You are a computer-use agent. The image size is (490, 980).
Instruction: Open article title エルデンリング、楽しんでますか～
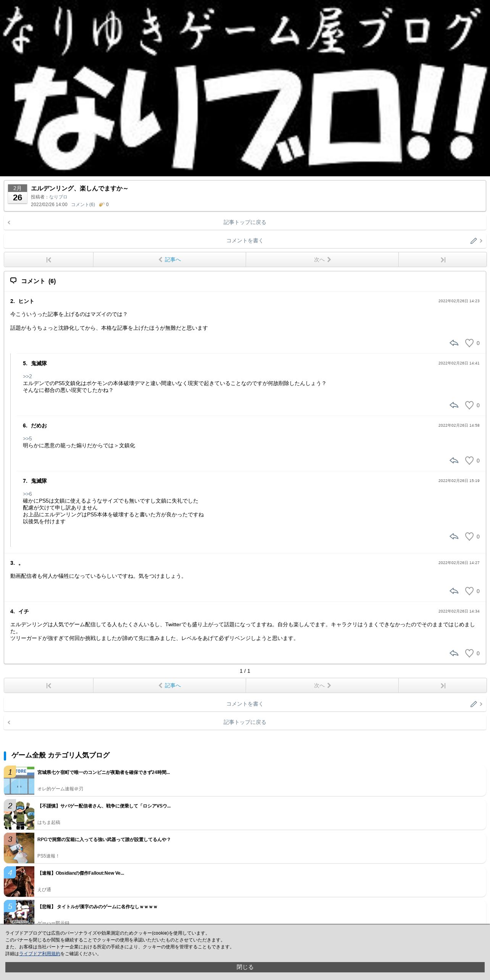tap(79, 188)
